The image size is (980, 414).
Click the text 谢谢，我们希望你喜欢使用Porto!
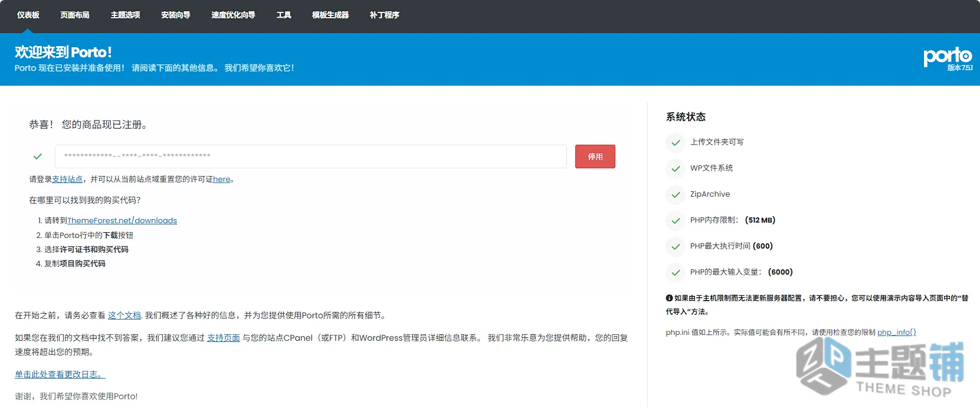click(76, 396)
